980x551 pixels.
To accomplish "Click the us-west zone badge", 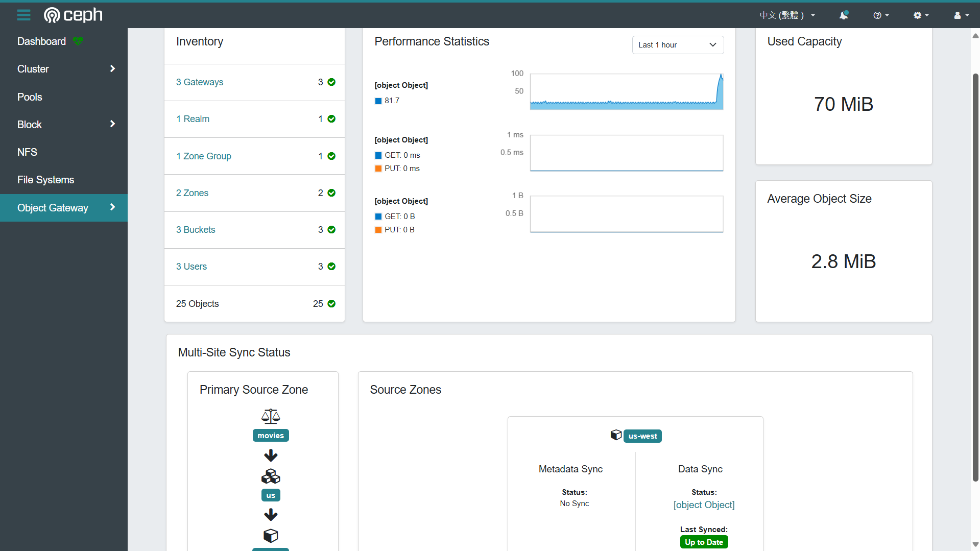I will 642,436.
